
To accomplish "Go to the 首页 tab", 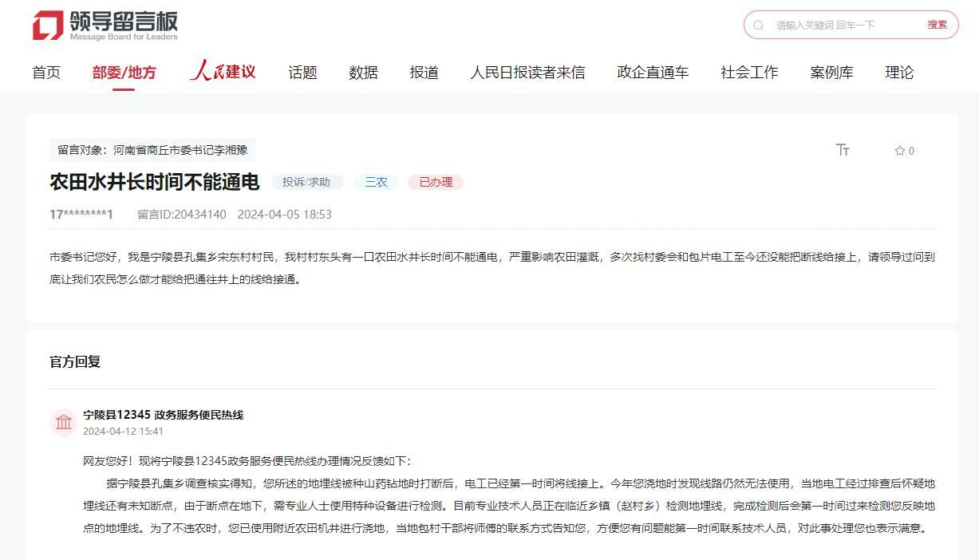I will pyautogui.click(x=46, y=73).
